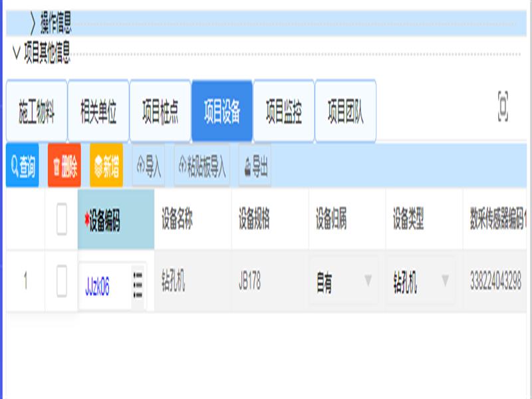This screenshot has height=399, width=532.
Task: Switch to the 项目监控 tab
Action: (x=284, y=112)
